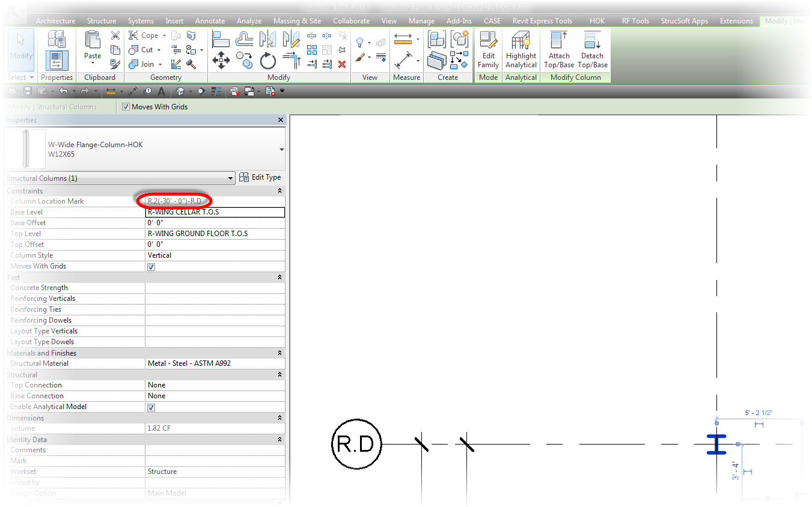Toggle Thin Lines in quick toolbar
Viewport: 812px width, 507px height.
coord(217,91)
